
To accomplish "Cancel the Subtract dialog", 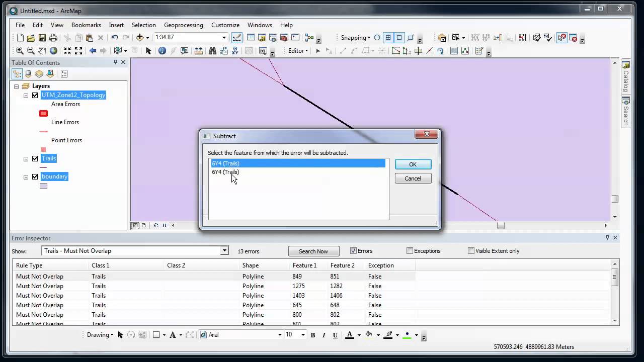I will (x=413, y=178).
